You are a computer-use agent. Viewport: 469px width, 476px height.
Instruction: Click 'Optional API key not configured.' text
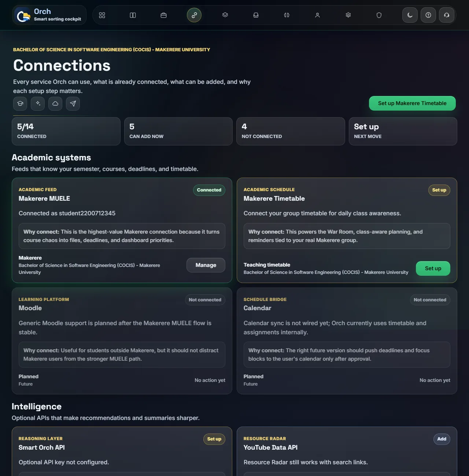(x=64, y=462)
